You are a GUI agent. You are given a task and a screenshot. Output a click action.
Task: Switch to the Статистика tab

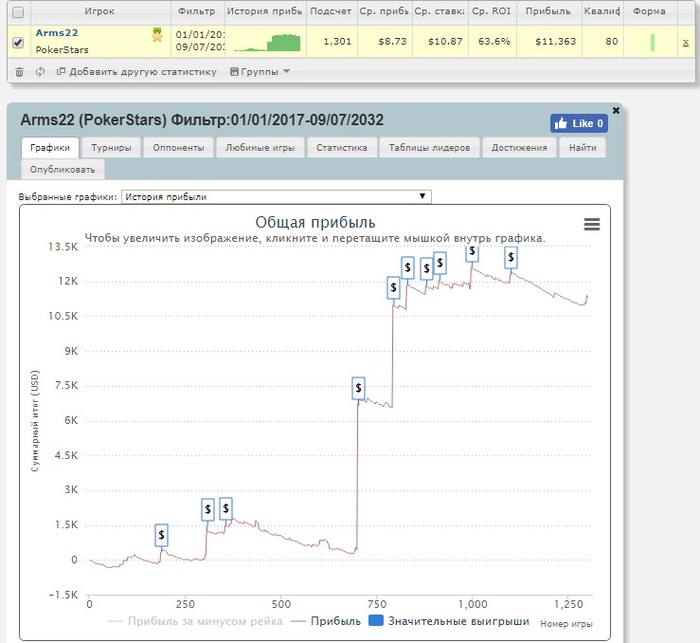pos(342,148)
